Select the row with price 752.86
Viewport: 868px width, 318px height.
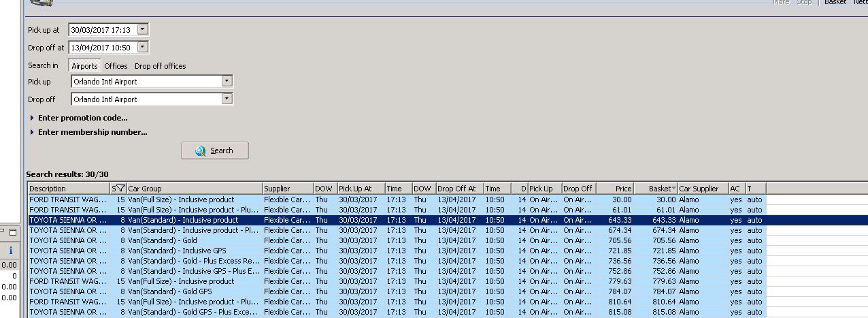397,271
